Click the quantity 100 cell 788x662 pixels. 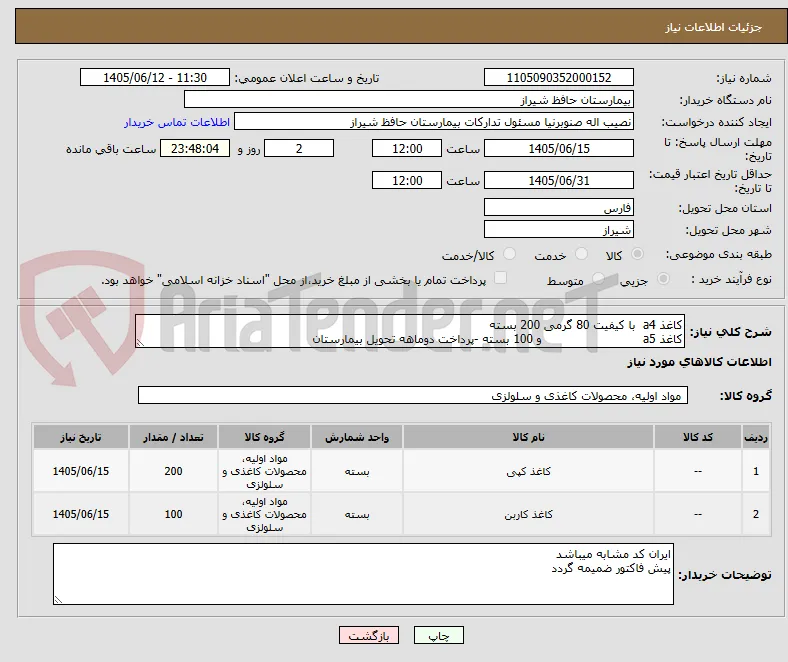click(x=173, y=514)
